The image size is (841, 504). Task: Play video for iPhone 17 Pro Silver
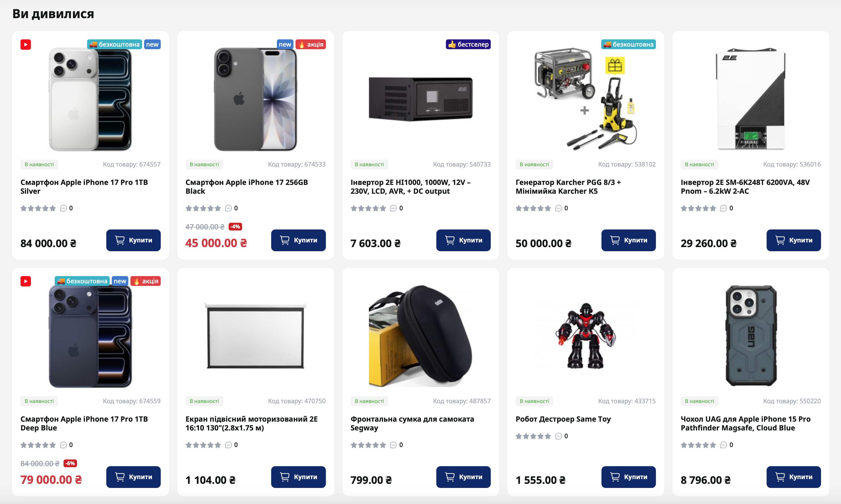(x=25, y=45)
